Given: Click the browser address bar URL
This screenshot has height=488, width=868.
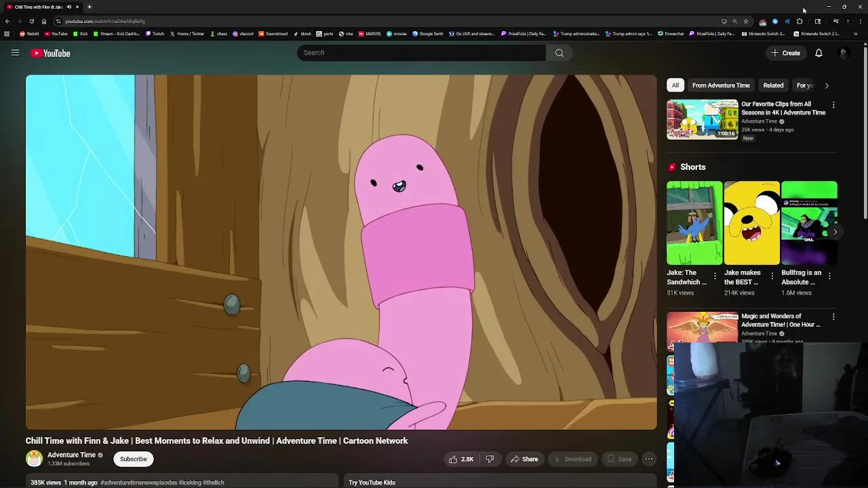Looking at the screenshot, I should [x=105, y=21].
